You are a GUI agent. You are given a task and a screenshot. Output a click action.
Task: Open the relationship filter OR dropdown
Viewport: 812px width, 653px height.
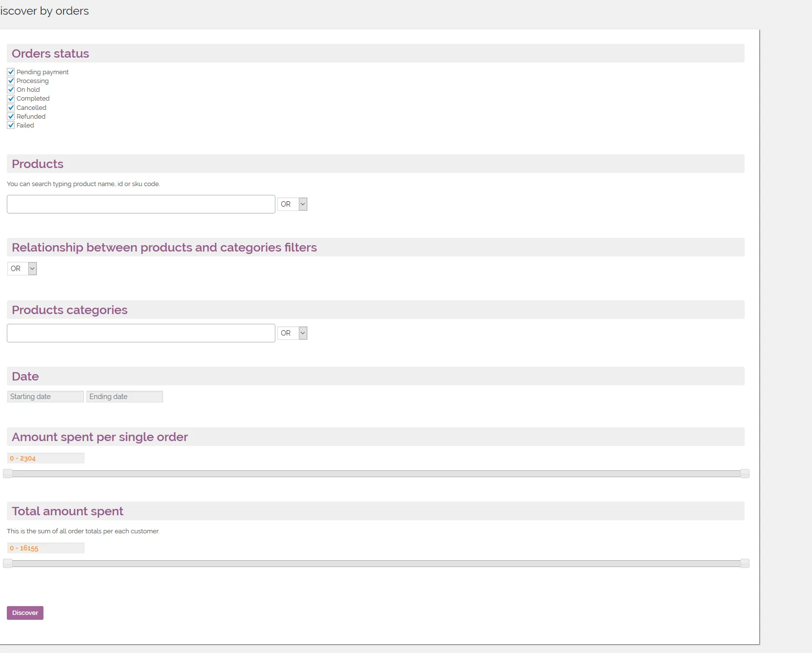(21, 268)
